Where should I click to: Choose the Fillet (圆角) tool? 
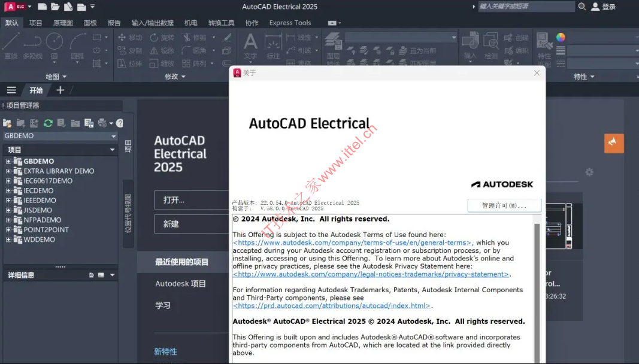point(195,50)
